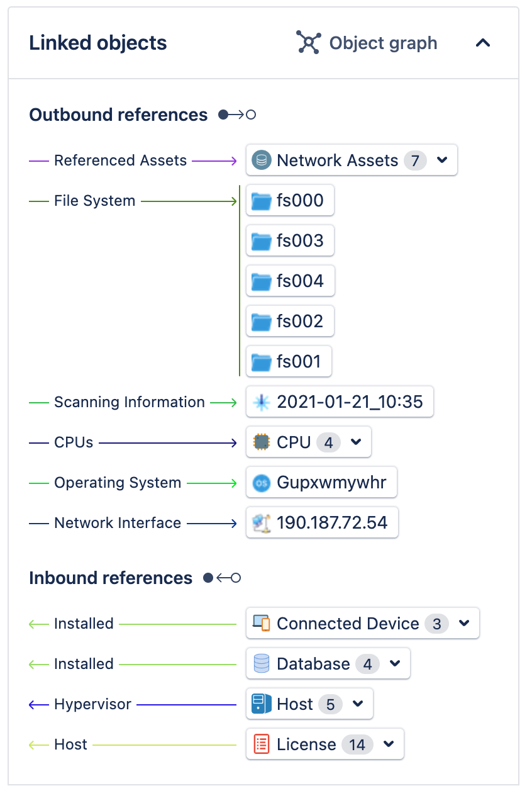Click the Gupxwmywhr operating system icon
532x798 pixels.
coord(261,483)
